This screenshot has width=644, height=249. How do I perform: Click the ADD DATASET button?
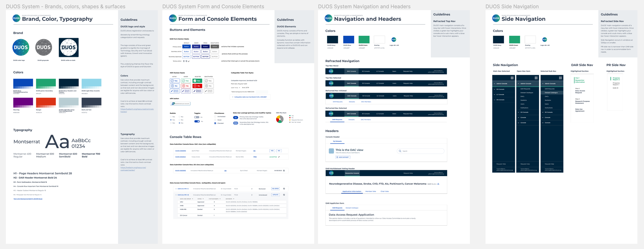click(343, 157)
